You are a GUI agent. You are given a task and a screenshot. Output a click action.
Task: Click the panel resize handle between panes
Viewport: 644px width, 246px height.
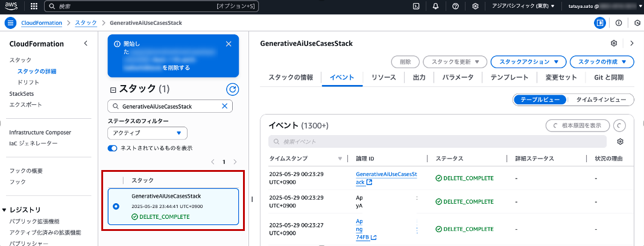pos(252,199)
